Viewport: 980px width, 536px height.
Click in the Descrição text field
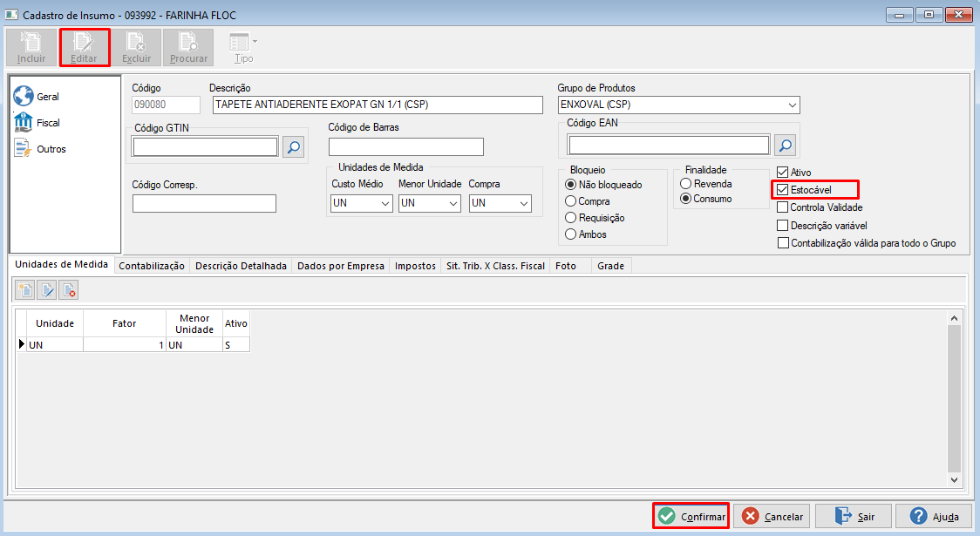378,105
